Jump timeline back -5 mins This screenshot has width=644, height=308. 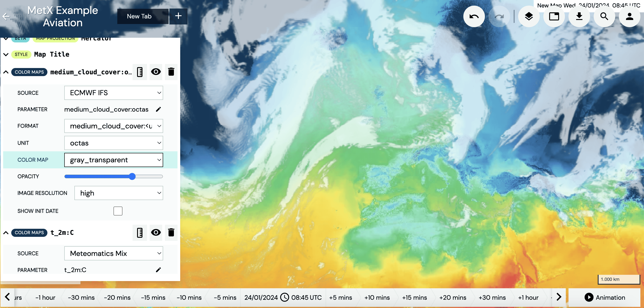225,297
